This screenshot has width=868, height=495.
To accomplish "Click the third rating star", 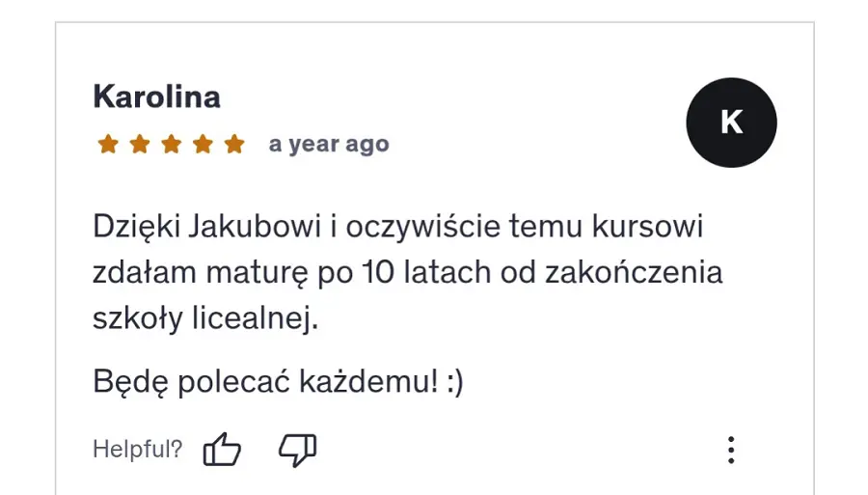I will pos(172,145).
